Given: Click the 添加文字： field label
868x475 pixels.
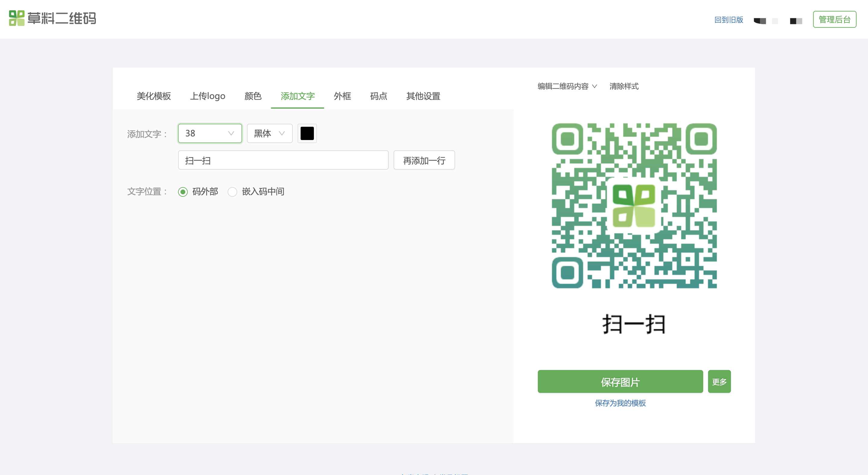Looking at the screenshot, I should click(147, 134).
